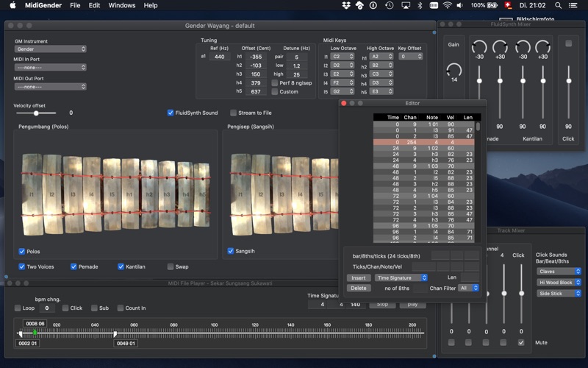588x368 pixels.
Task: Open the GM Instrument Gender dropdown
Action: click(50, 49)
